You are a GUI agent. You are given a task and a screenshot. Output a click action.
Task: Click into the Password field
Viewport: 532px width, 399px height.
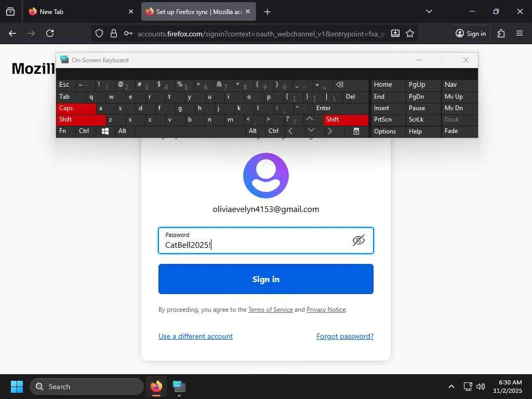coord(265,241)
